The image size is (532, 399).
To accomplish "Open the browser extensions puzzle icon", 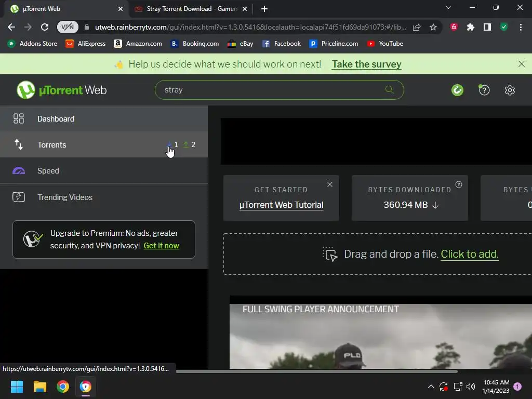I will tap(471, 27).
